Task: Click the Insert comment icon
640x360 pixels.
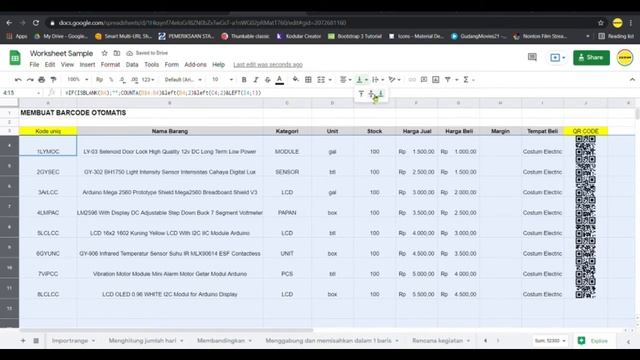Action: [424, 80]
